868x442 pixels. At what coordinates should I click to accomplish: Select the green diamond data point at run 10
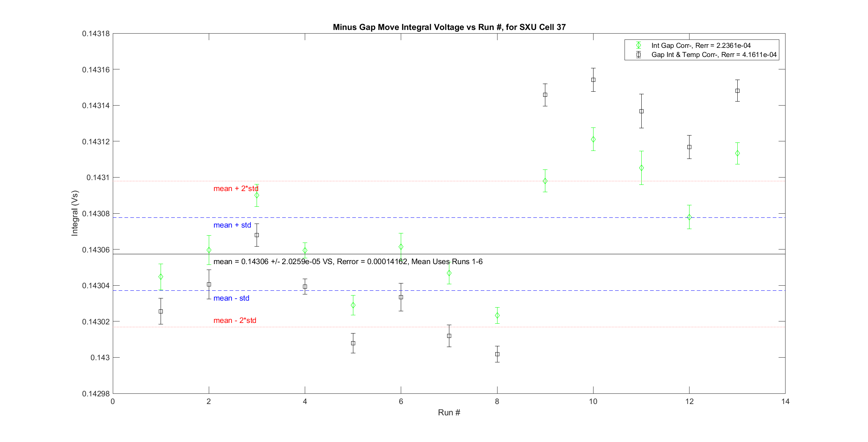click(593, 139)
